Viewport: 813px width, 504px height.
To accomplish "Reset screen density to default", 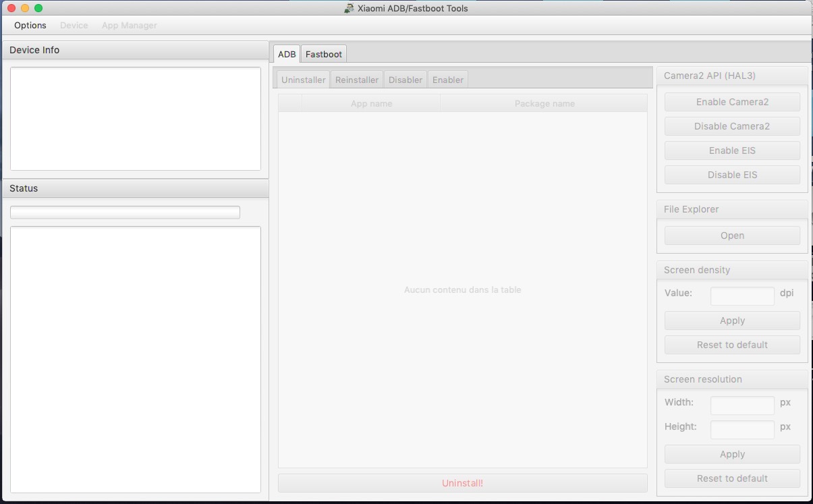I will click(x=732, y=345).
